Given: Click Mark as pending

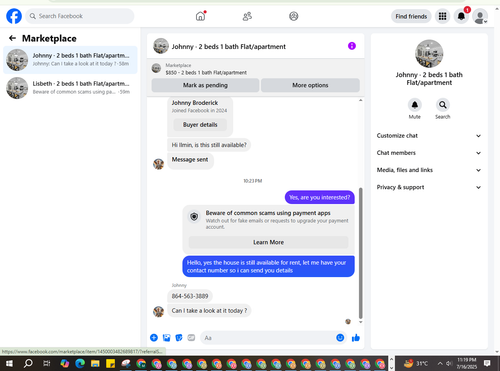Looking at the screenshot, I should point(205,85).
